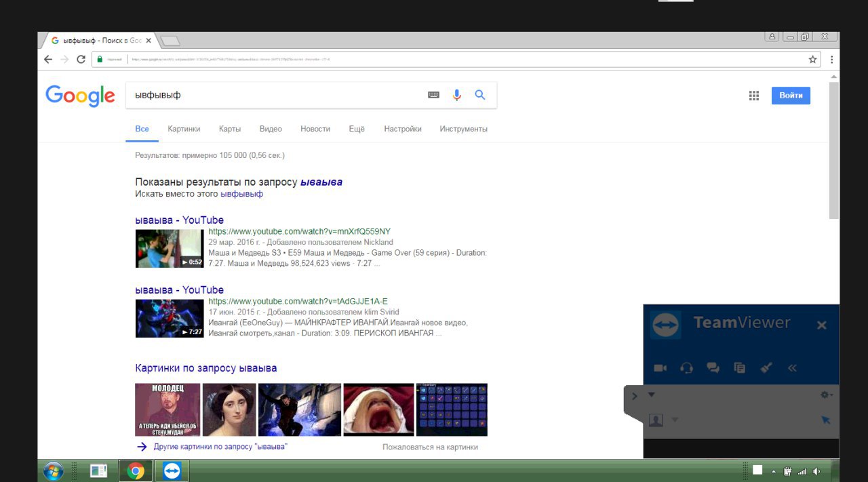Screen dimensions: 868x482
Task: Open Настройки search settings
Action: coord(403,129)
